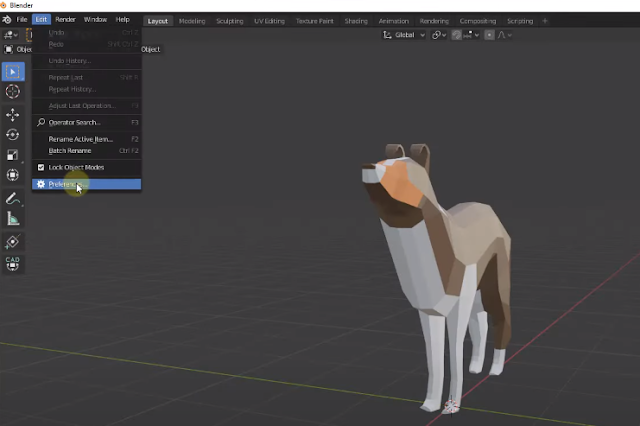This screenshot has height=426, width=640.
Task: Activate the Scale tool
Action: point(13,155)
